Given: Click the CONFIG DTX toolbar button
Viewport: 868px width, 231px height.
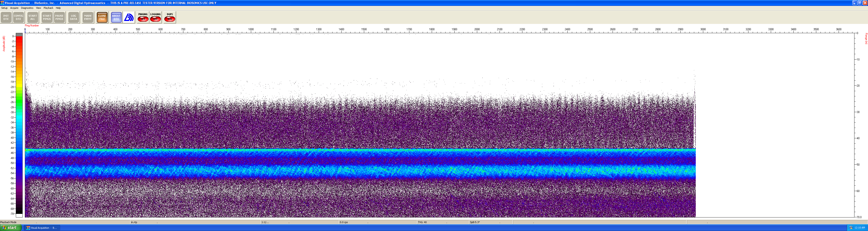Looking at the screenshot, I should 19,18.
